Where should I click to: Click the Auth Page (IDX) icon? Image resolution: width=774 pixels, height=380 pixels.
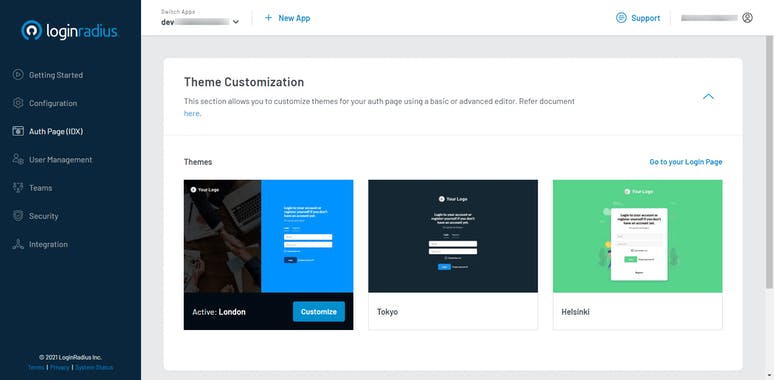point(18,131)
